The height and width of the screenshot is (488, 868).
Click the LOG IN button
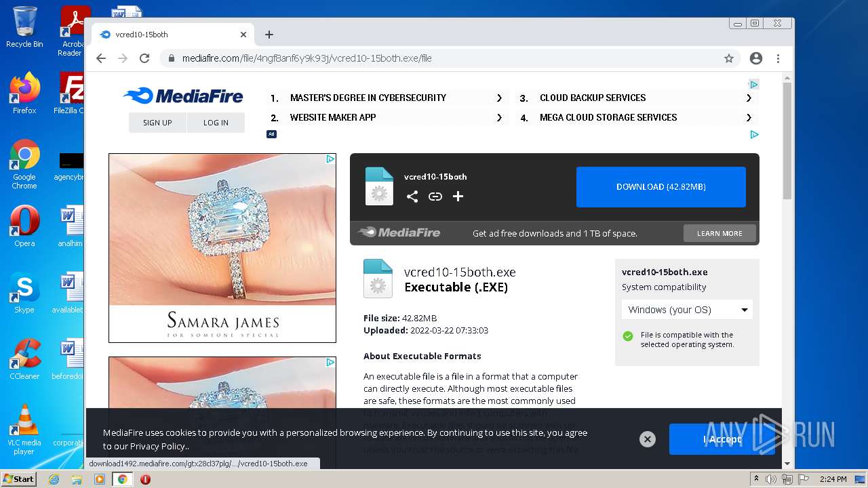[x=216, y=123]
